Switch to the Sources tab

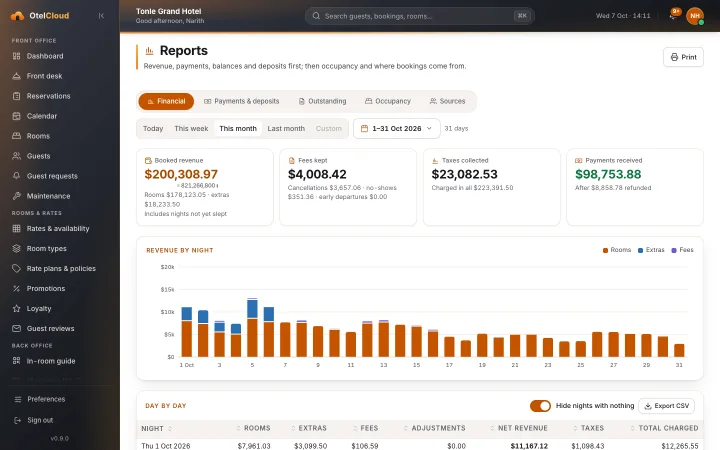(447, 101)
